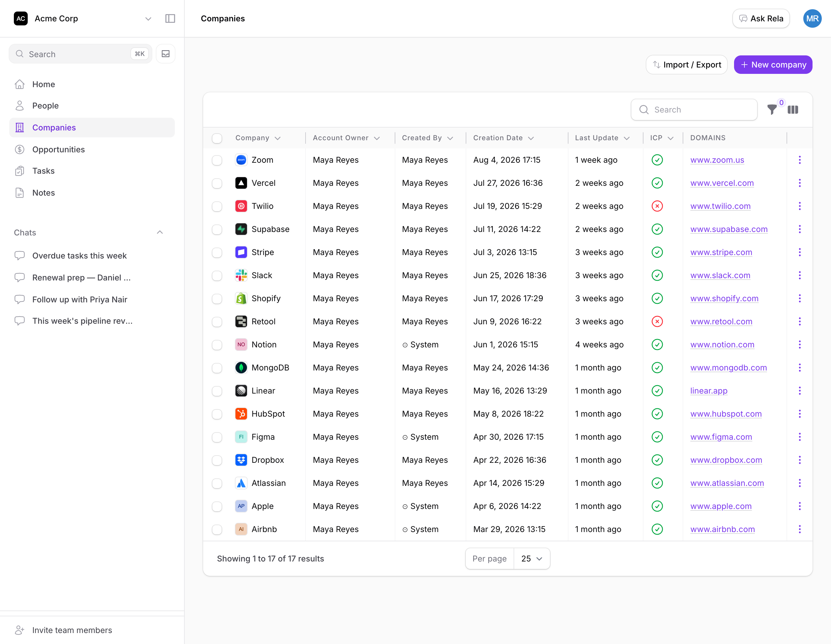Open the Last Update column dropdown
The height and width of the screenshot is (644, 831).
coord(627,138)
